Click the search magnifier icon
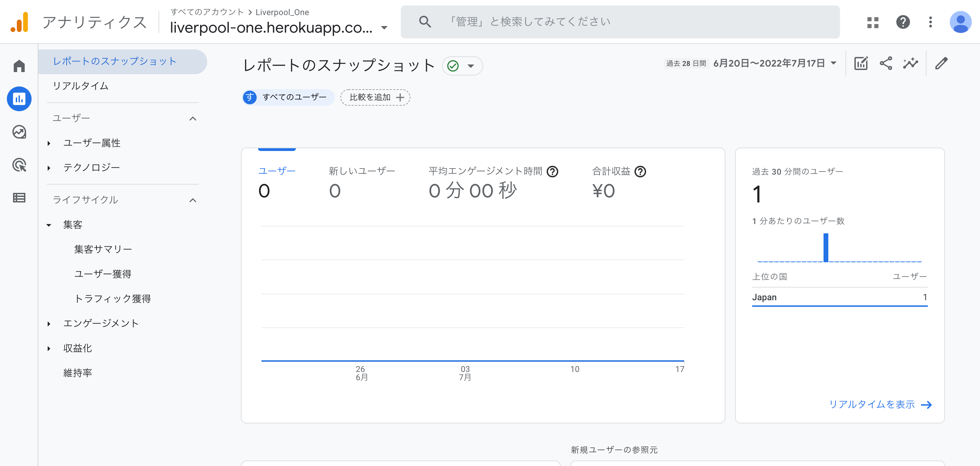This screenshot has width=980, height=466. point(425,22)
